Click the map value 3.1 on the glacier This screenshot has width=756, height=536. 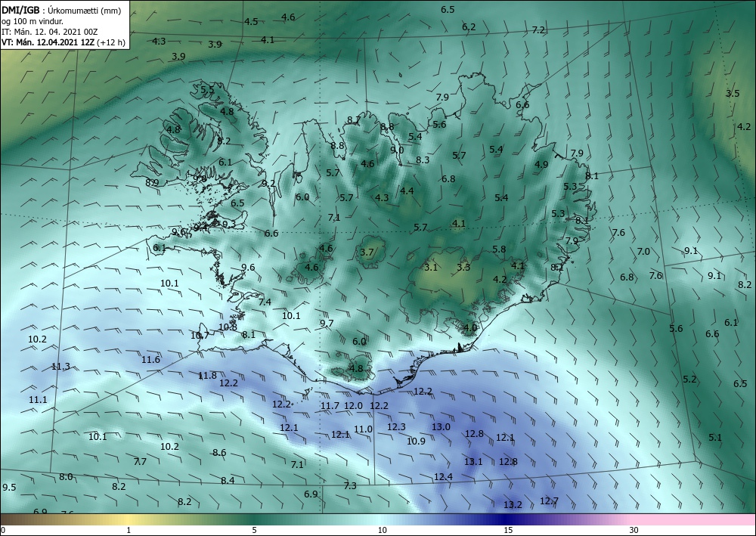click(x=431, y=267)
